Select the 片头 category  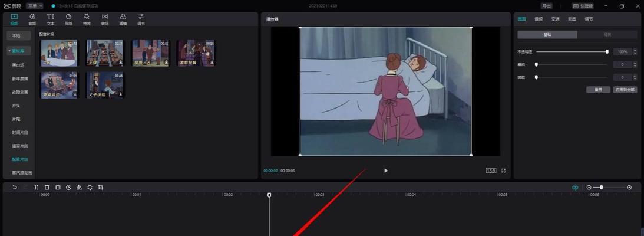pos(16,106)
